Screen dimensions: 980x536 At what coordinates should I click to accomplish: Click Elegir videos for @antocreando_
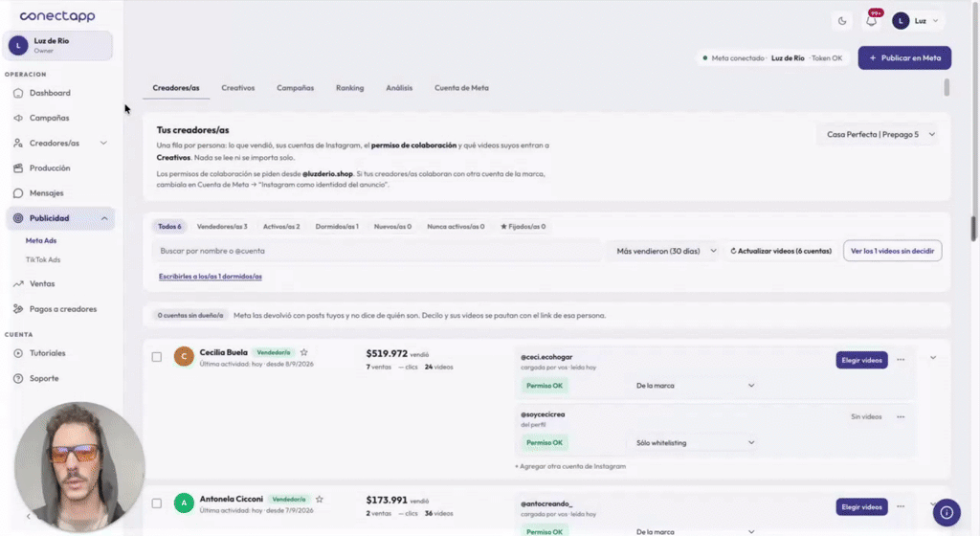[x=862, y=506]
